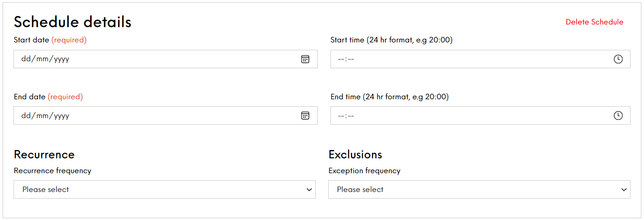The image size is (644, 220).
Task: Click the 'Start date (required)' label
Action: (x=50, y=40)
